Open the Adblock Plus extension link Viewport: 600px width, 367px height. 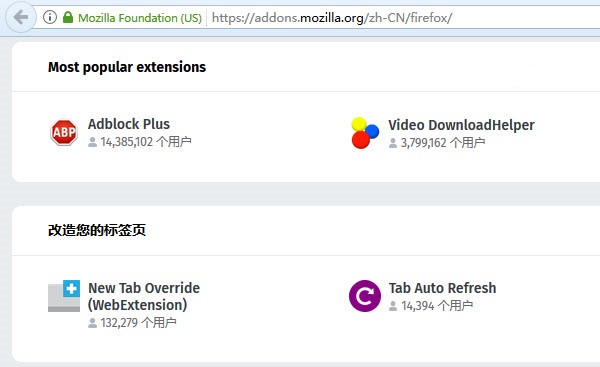[129, 124]
